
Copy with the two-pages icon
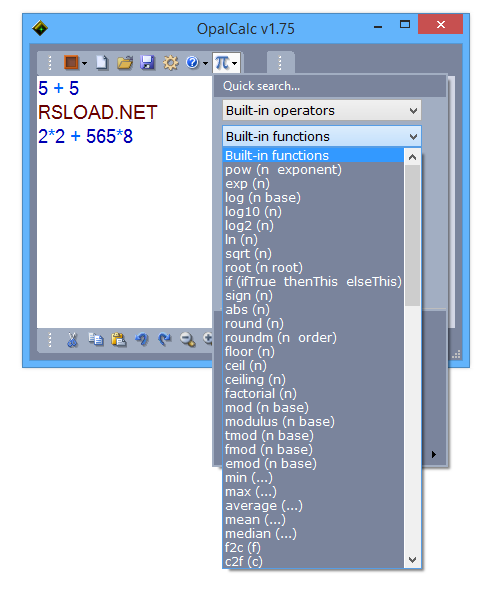point(96,339)
